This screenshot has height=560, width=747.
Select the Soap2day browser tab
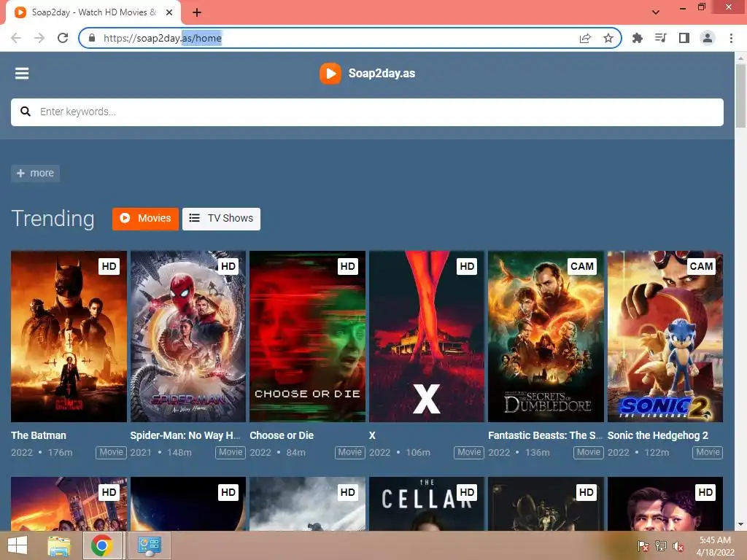click(93, 12)
